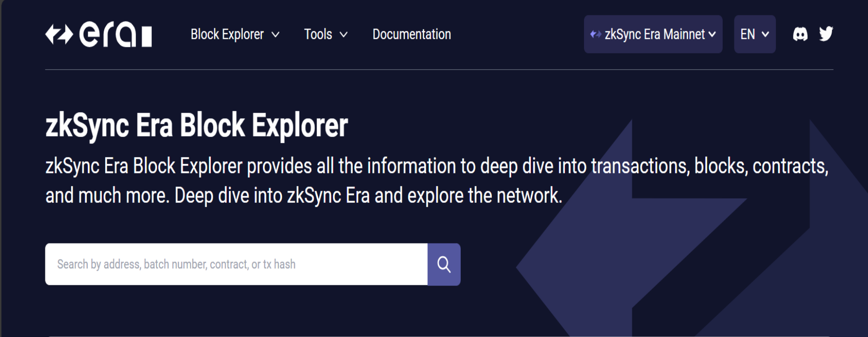
Task: Expand the Block Explorer menu
Action: (x=235, y=35)
